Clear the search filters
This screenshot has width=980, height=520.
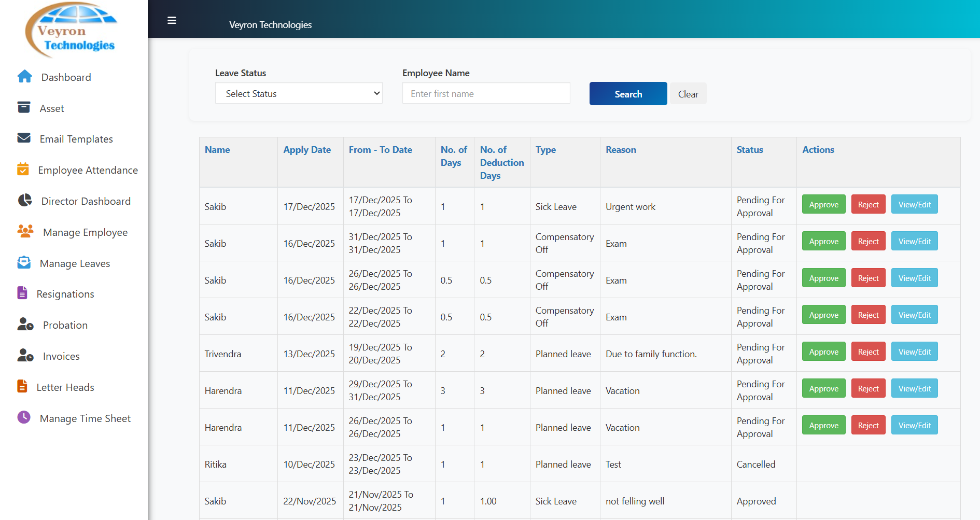[688, 94]
